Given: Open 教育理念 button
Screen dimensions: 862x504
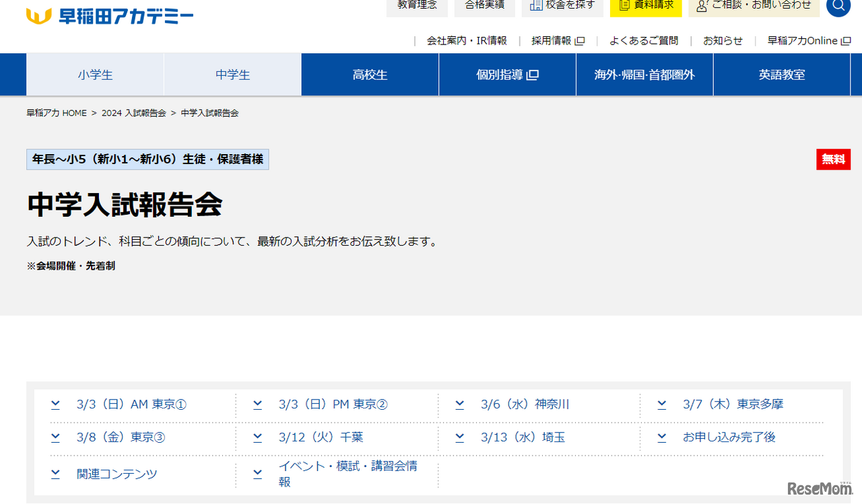Looking at the screenshot, I should click(x=417, y=7).
